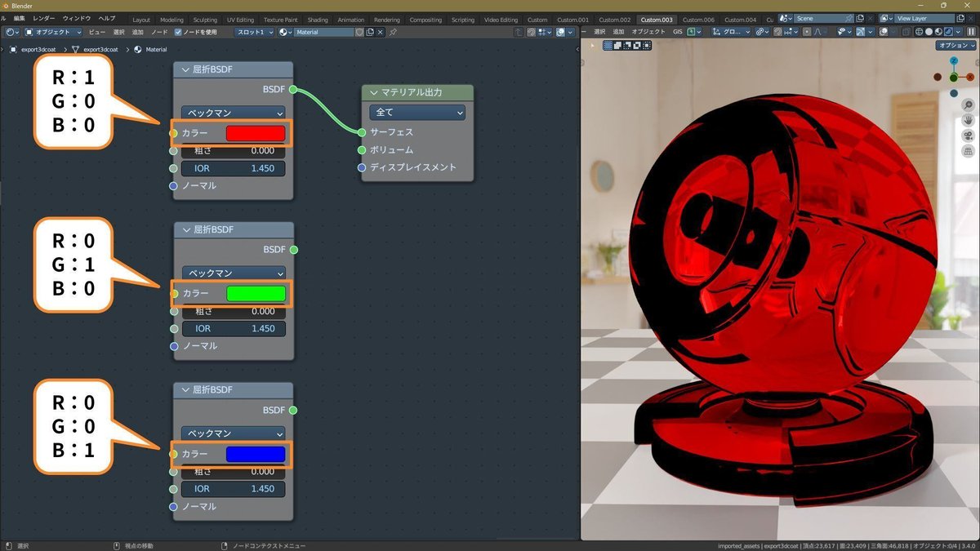
Task: Click the red カラー swatch
Action: click(256, 133)
